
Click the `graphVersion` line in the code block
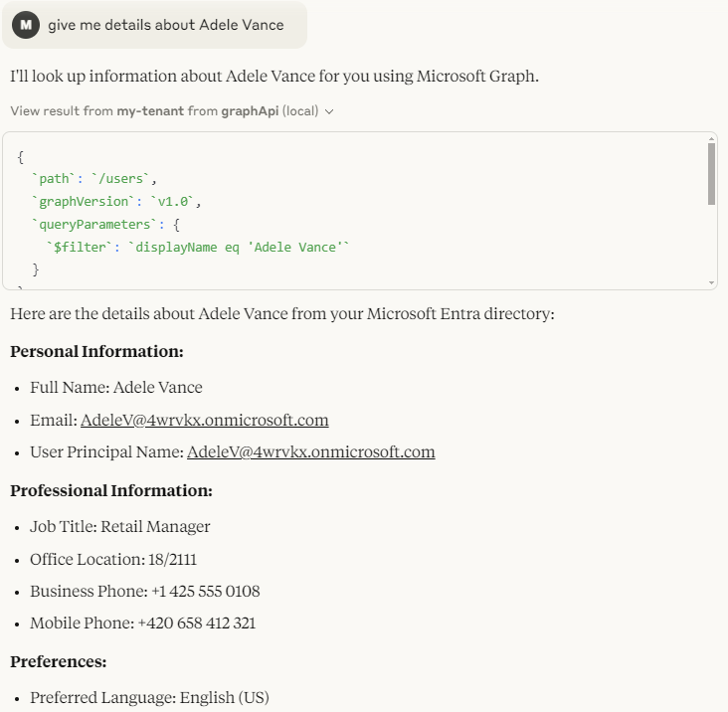(116, 202)
